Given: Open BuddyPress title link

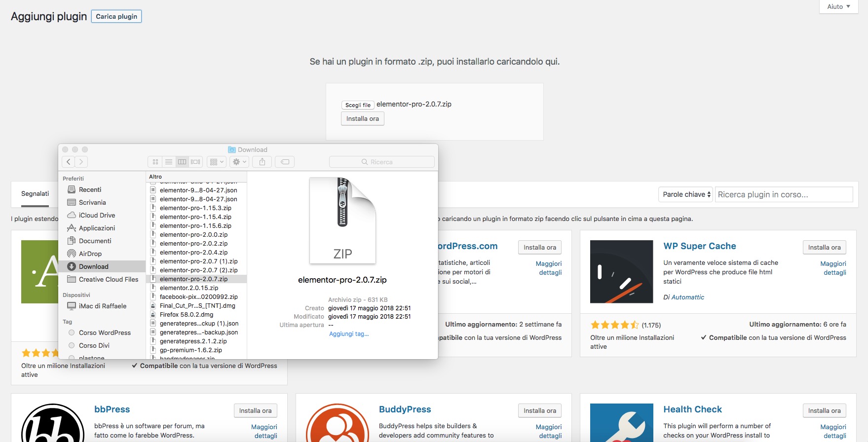Looking at the screenshot, I should coord(405,409).
